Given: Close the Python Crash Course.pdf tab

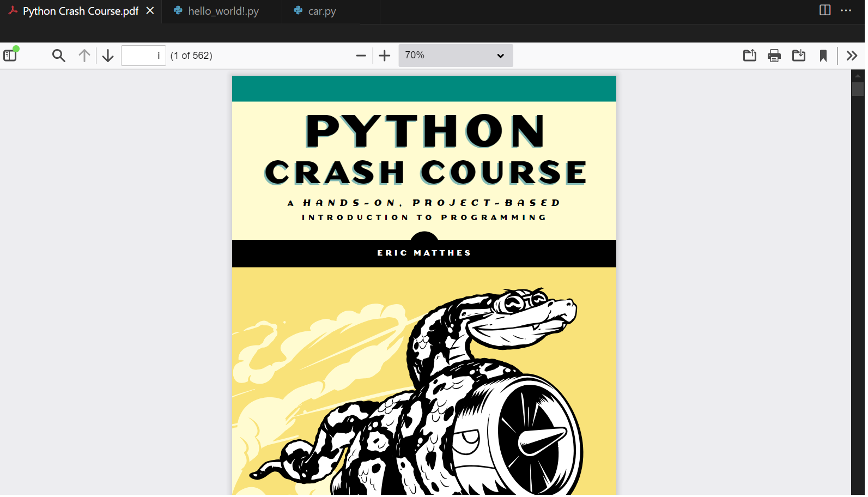Looking at the screenshot, I should 150,11.
